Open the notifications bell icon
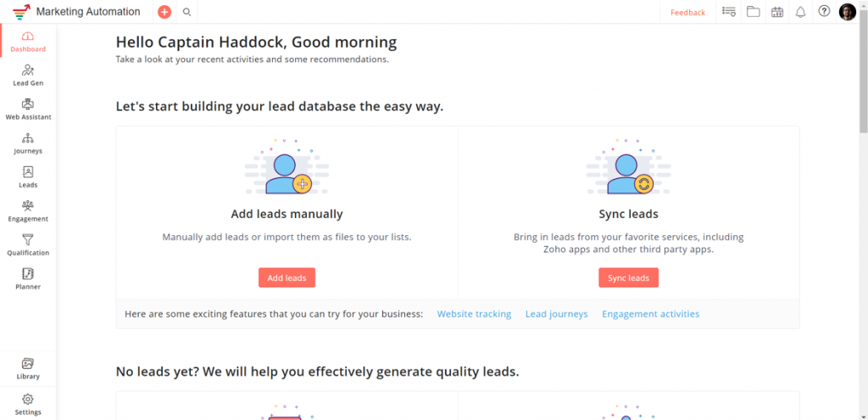Viewport: 868px width, 420px height. point(800,12)
